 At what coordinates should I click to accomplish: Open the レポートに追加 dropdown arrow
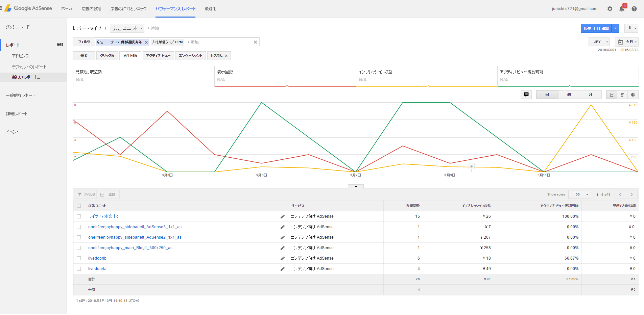pos(616,28)
